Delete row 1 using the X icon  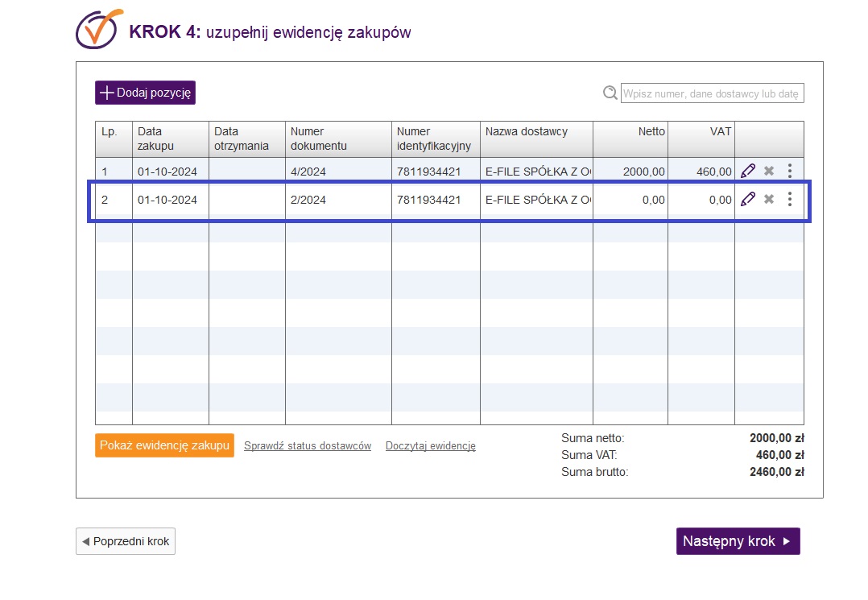[x=769, y=171]
